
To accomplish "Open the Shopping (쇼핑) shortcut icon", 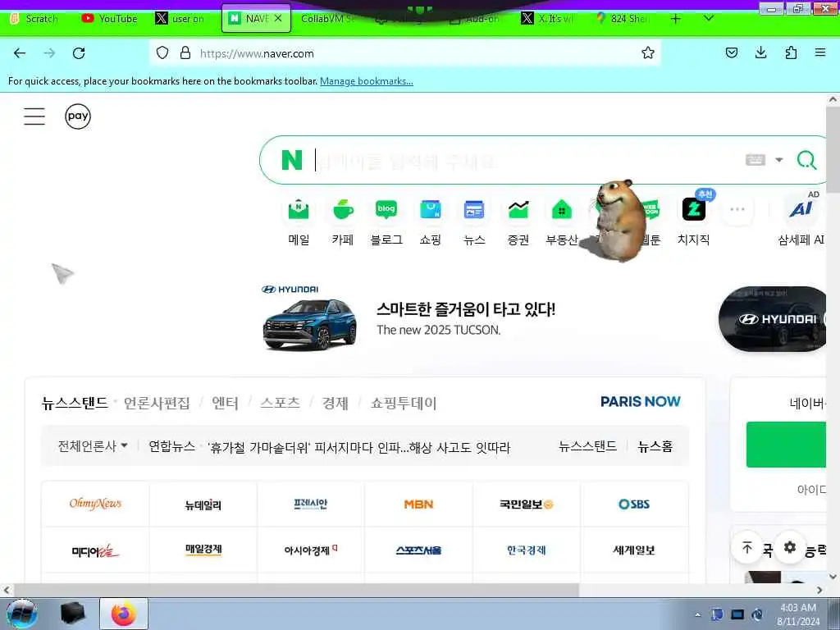I will pos(430,210).
